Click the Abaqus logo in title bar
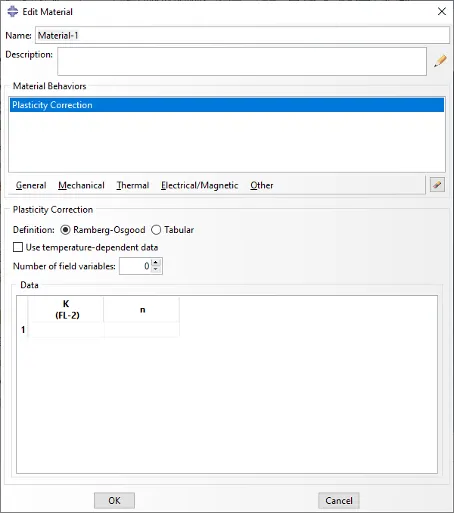This screenshot has width=454, height=514. pos(12,11)
